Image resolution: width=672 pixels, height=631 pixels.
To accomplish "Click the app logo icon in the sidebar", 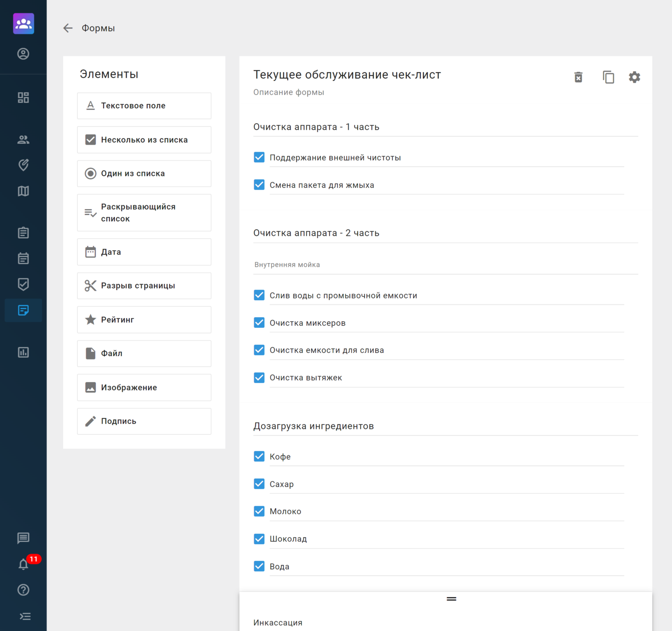I will 23,24.
